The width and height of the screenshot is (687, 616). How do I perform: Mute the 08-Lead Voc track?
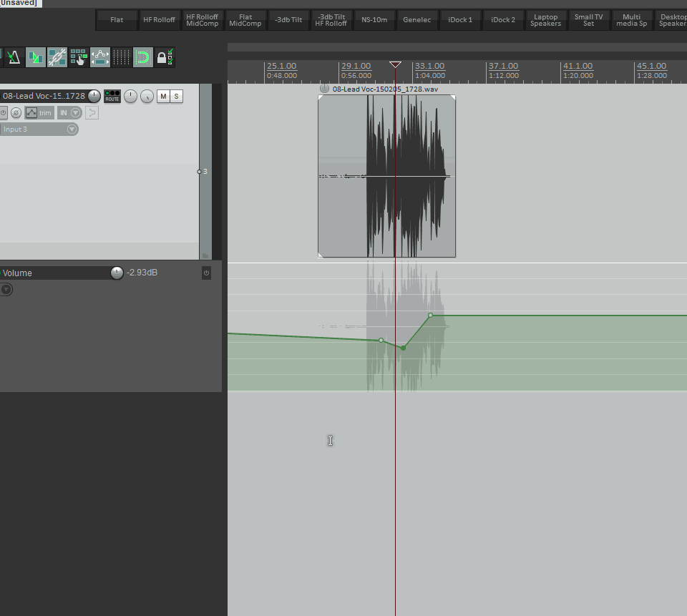pos(163,97)
